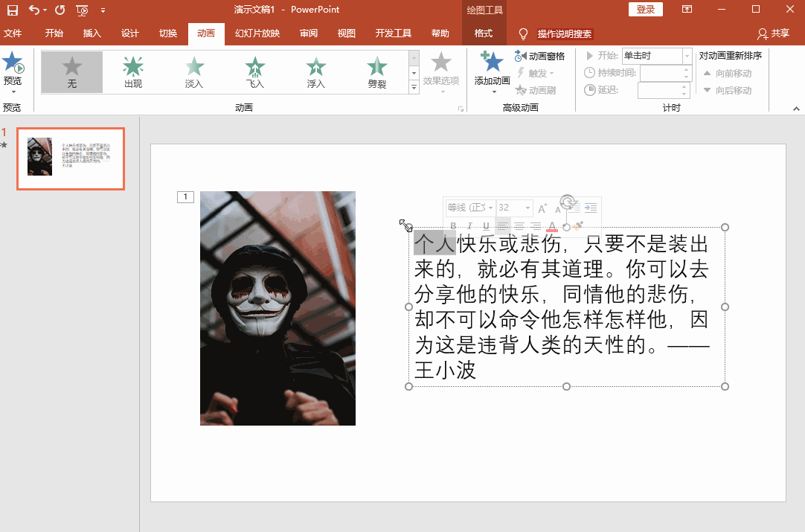
Task: Click the 登录 sign-in button
Action: (645, 9)
